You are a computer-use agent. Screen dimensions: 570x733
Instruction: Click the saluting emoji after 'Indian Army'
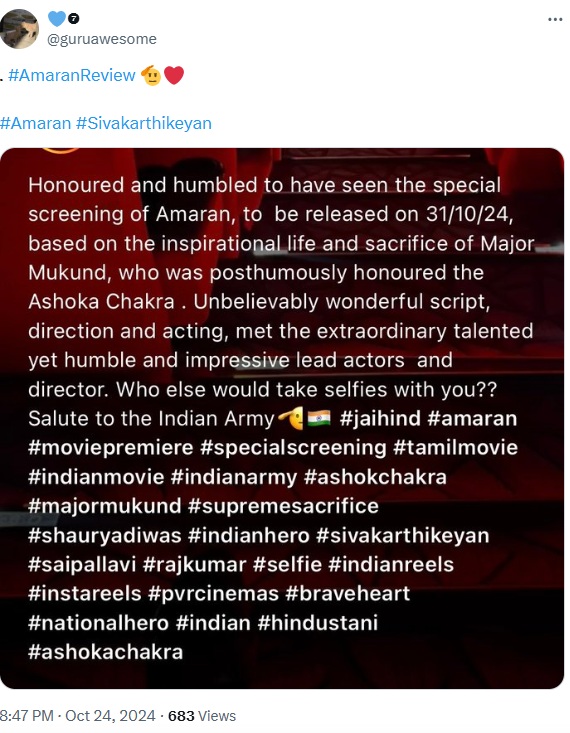click(291, 418)
